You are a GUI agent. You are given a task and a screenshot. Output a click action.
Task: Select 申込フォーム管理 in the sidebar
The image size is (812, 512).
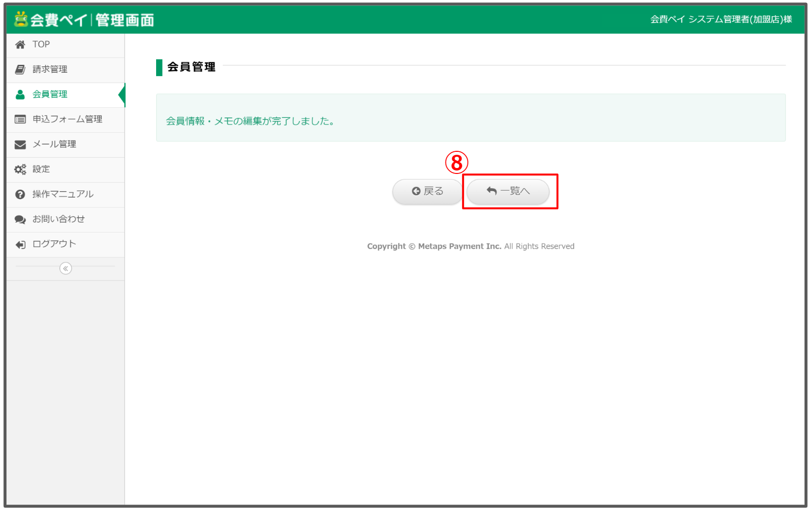pos(67,119)
